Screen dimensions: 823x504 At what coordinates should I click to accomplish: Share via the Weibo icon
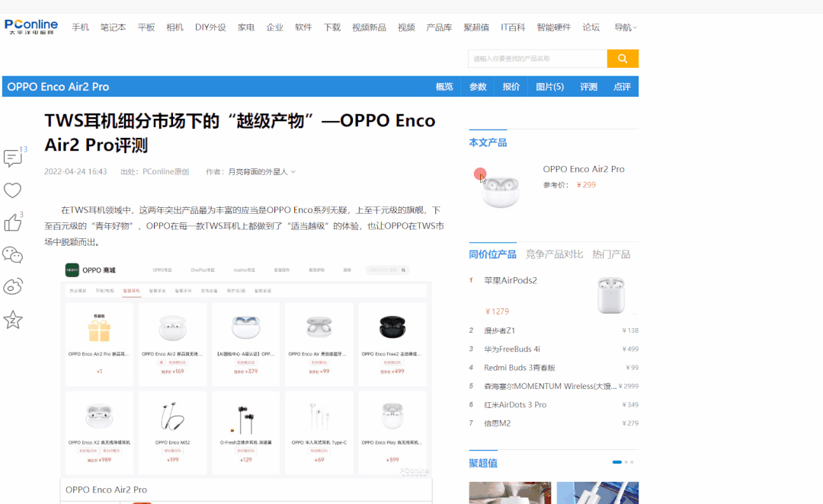[x=13, y=286]
